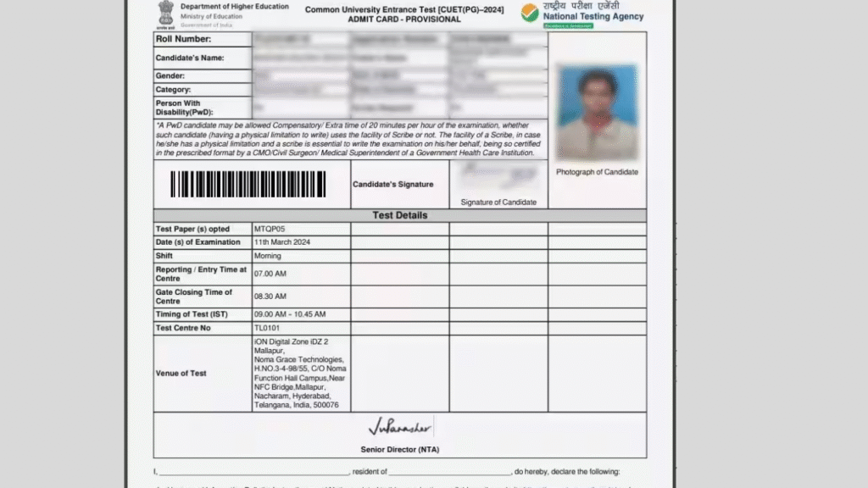Select the venue address text block

coord(300,374)
